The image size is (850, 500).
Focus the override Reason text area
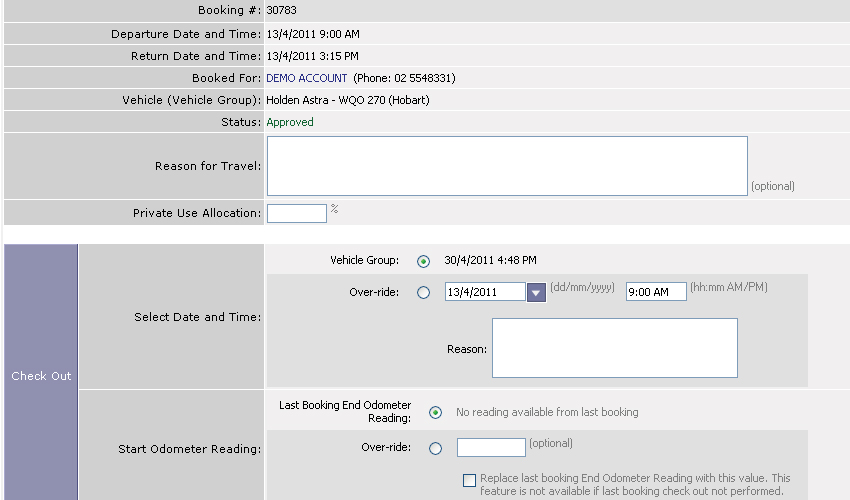[614, 348]
